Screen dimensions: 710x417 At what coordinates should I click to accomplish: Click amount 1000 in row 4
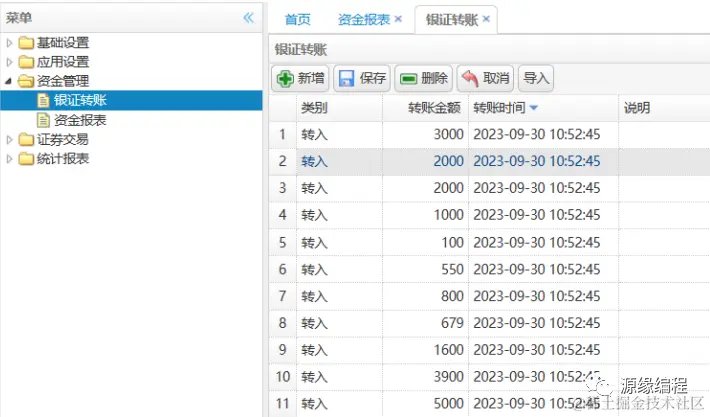click(x=448, y=215)
